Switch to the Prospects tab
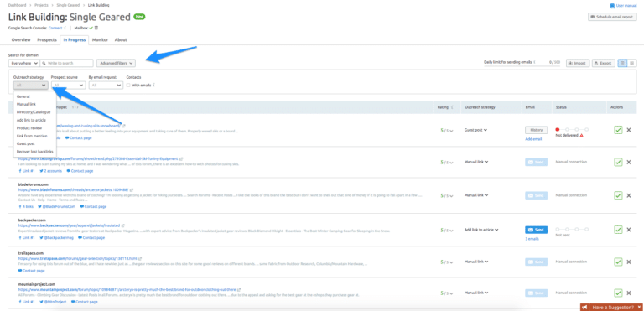The width and height of the screenshot is (644, 311). [x=47, y=40]
